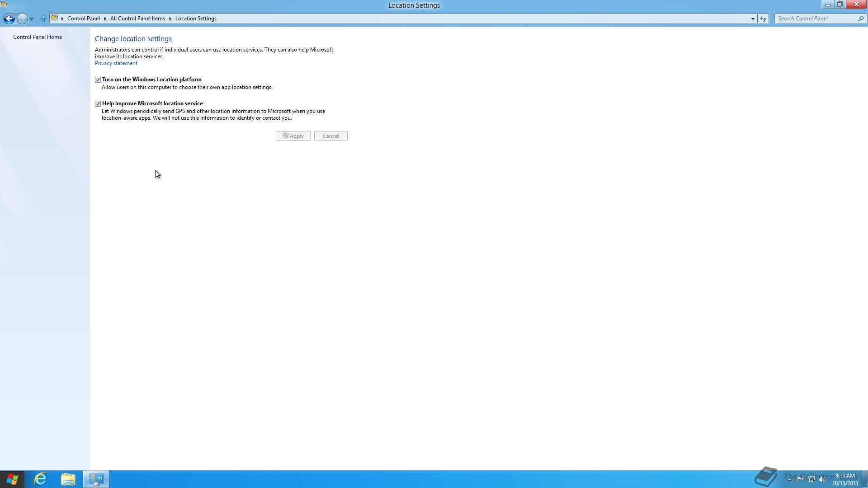
Task: Show hidden tray icons arrow
Action: point(789,479)
